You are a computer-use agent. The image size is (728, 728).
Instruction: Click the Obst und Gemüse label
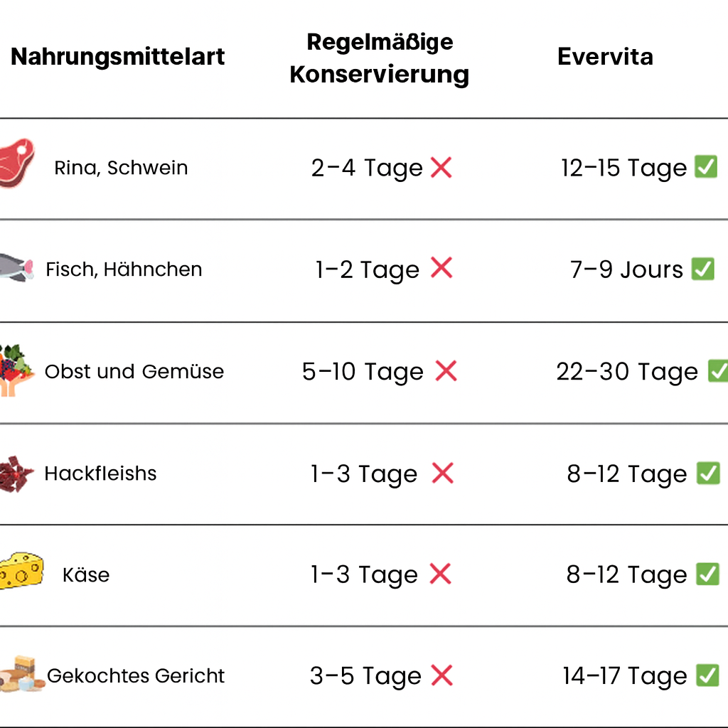134,371
